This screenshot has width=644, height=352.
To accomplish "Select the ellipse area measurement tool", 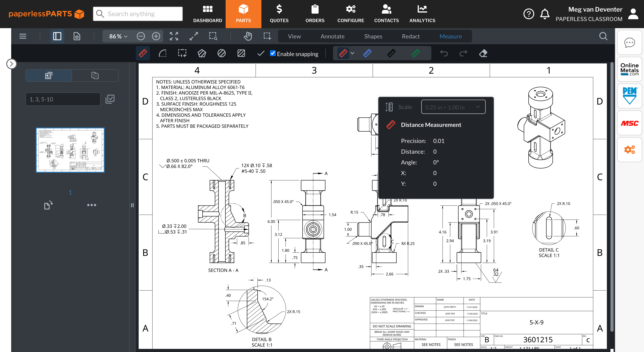I will [222, 53].
